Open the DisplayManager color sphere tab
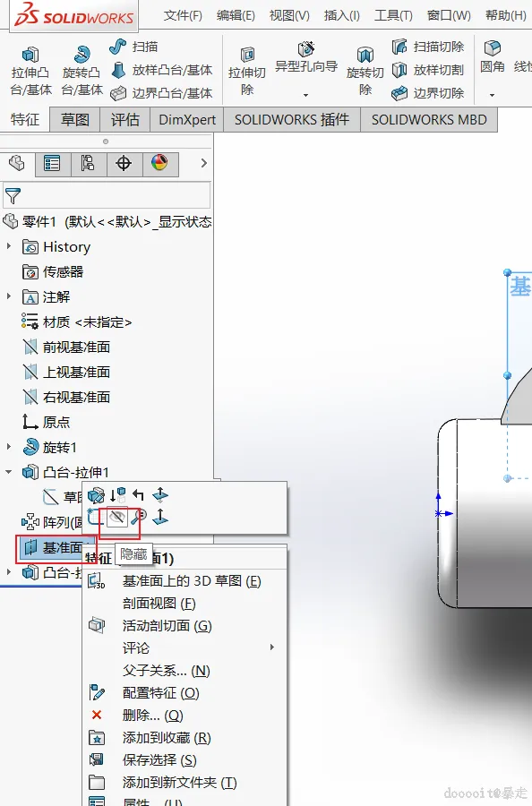Image resolution: width=532 pixels, height=806 pixels. click(159, 164)
